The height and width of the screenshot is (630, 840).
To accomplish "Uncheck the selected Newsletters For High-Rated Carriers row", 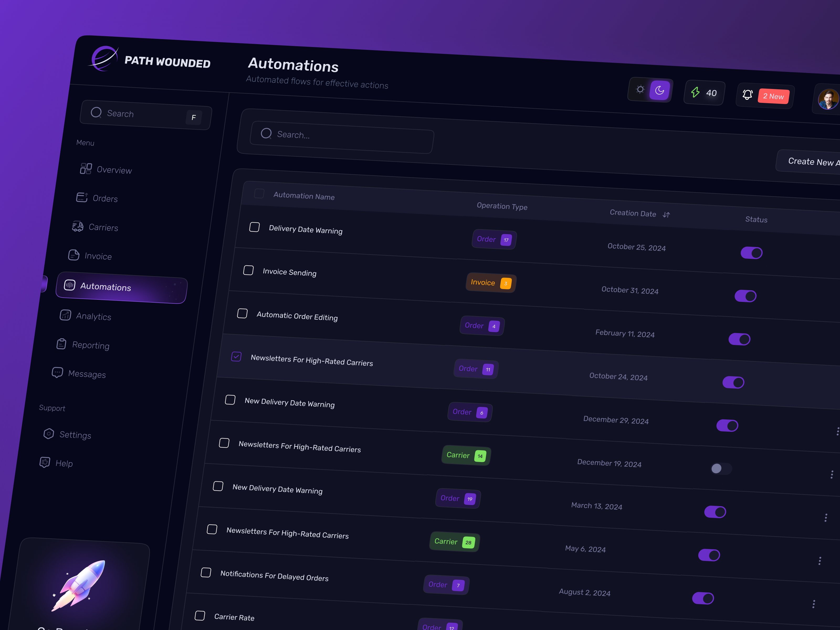I will coord(236,356).
